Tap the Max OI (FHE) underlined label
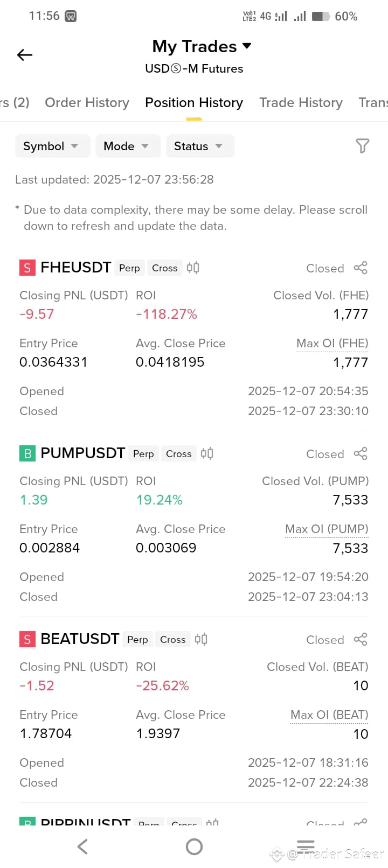Screen dimensions: 388x868 tap(332, 344)
